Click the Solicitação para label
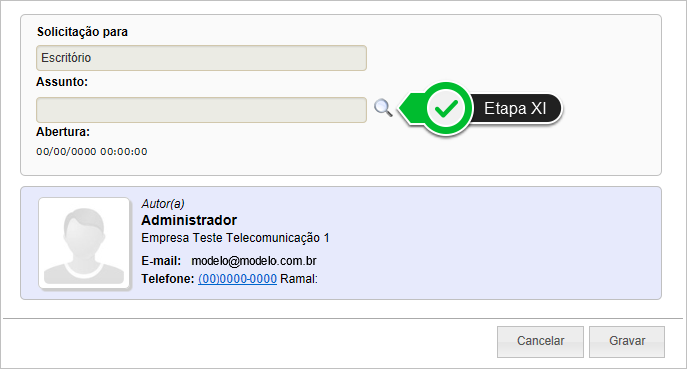 click(82, 32)
